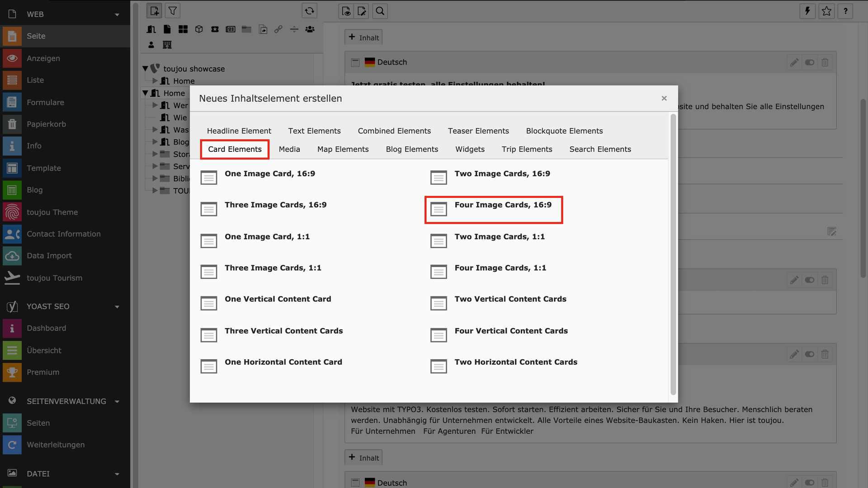Collapse the YOAST SEO module group
868x488 pixels.
click(x=117, y=306)
